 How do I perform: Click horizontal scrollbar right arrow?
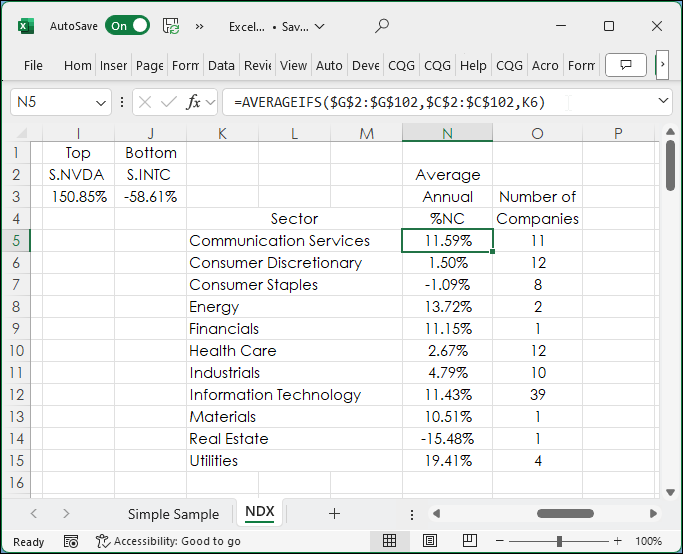point(653,514)
